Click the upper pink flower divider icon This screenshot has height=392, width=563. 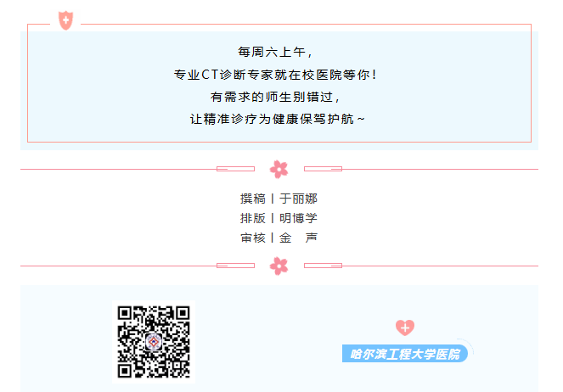point(279,169)
